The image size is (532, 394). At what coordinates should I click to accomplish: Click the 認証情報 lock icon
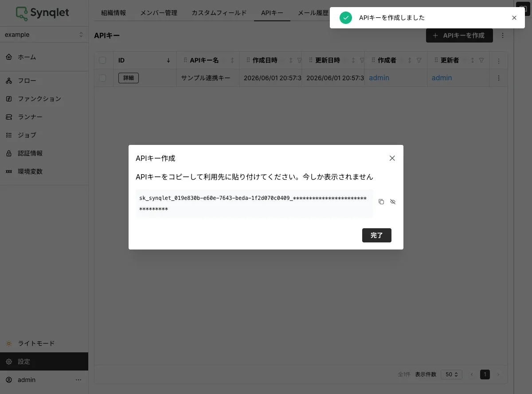tap(9, 153)
